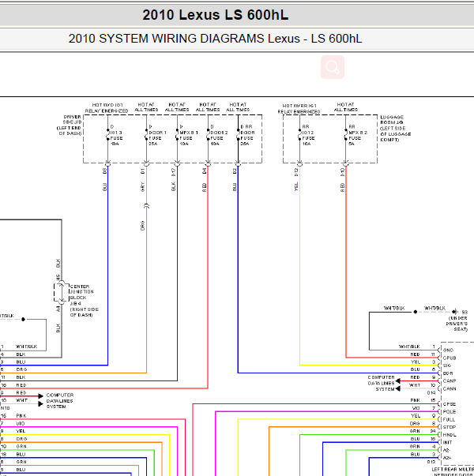Screen dimensions: 474x476
Task: Click the "FULL" terminal label
Action: point(449,419)
